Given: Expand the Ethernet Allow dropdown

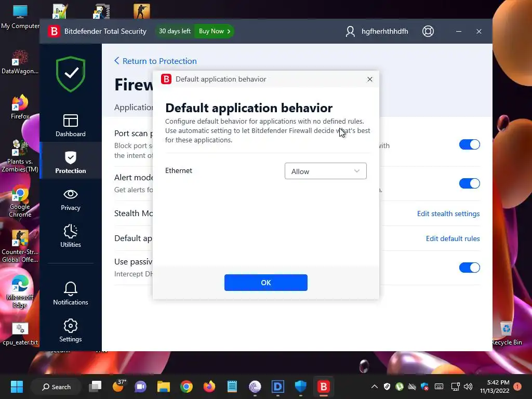Looking at the screenshot, I should coord(325,171).
